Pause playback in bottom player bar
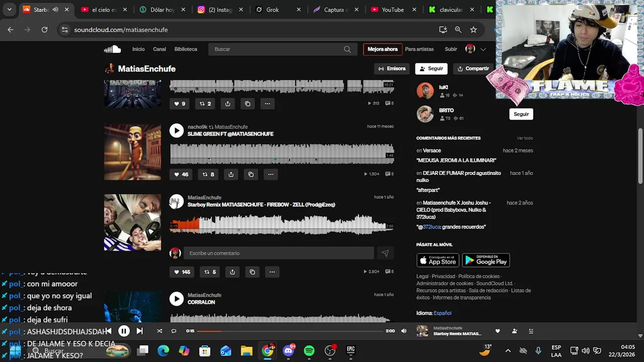The height and width of the screenshot is (362, 644). tap(124, 331)
